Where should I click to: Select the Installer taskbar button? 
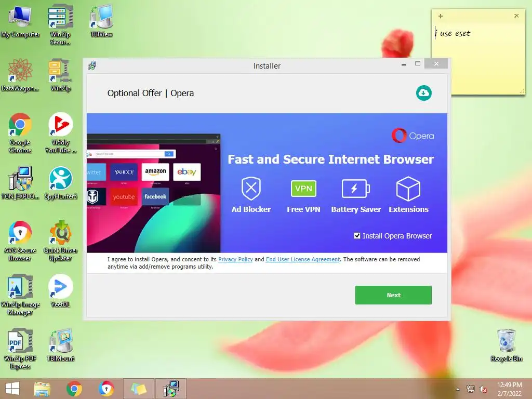pos(171,389)
